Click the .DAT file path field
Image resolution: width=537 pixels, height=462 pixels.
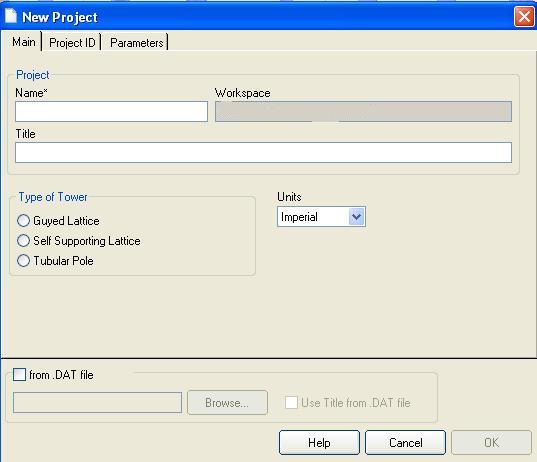click(x=97, y=402)
